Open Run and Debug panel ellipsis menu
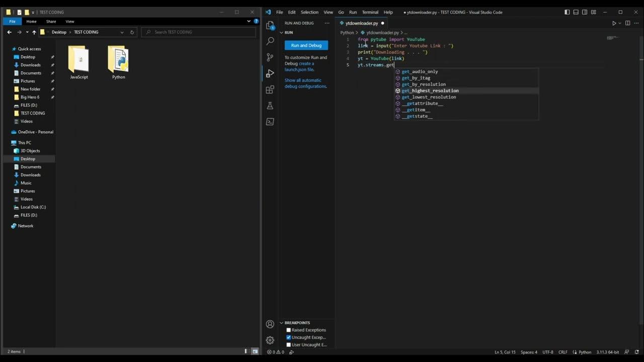 pos(327,23)
